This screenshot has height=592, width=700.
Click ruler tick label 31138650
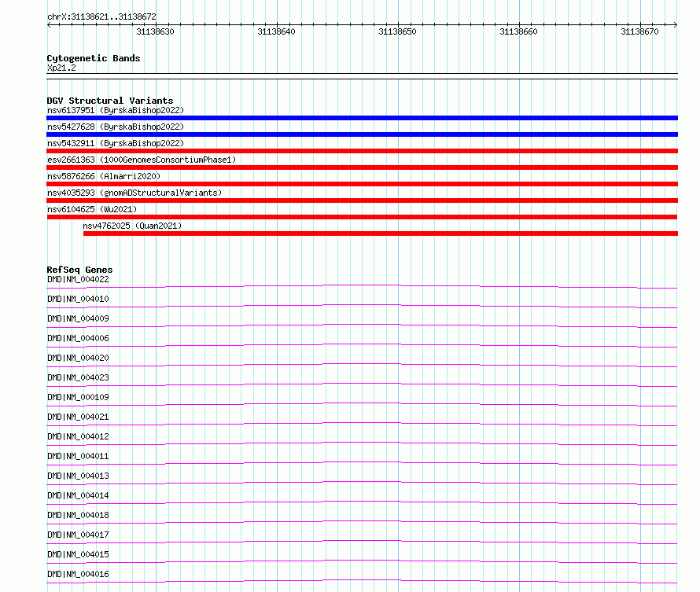tap(397, 31)
